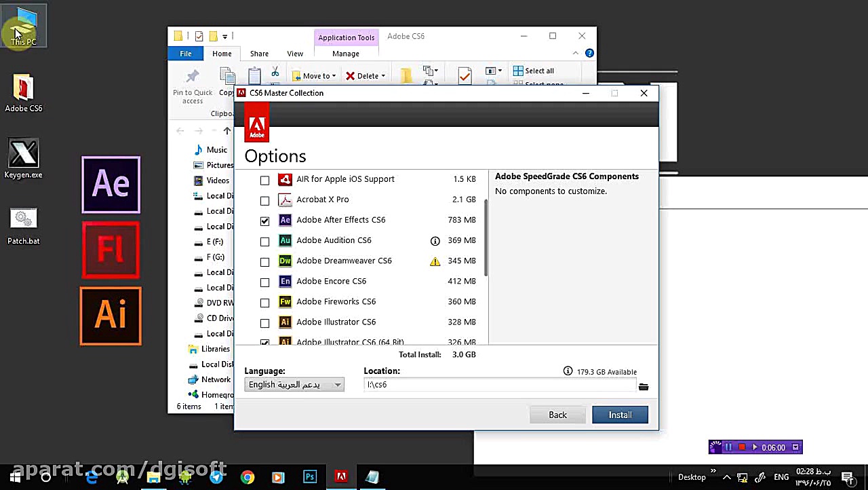Open Google Chrome from the taskbar
This screenshot has width=868, height=490.
248,477
